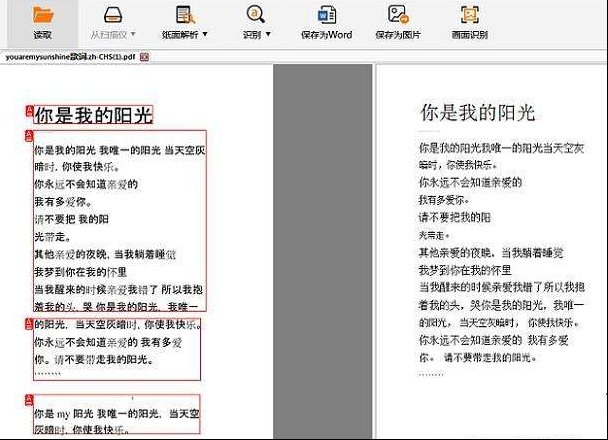Image resolution: width=608 pixels, height=440 pixels.
Task: Click the 画面识别 screen capture icon
Action: [470, 14]
